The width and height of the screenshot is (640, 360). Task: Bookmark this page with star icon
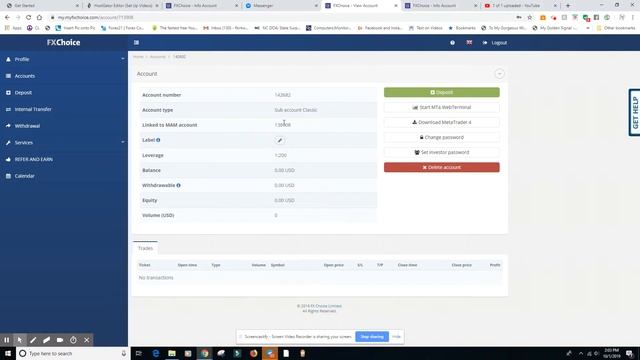click(x=530, y=18)
